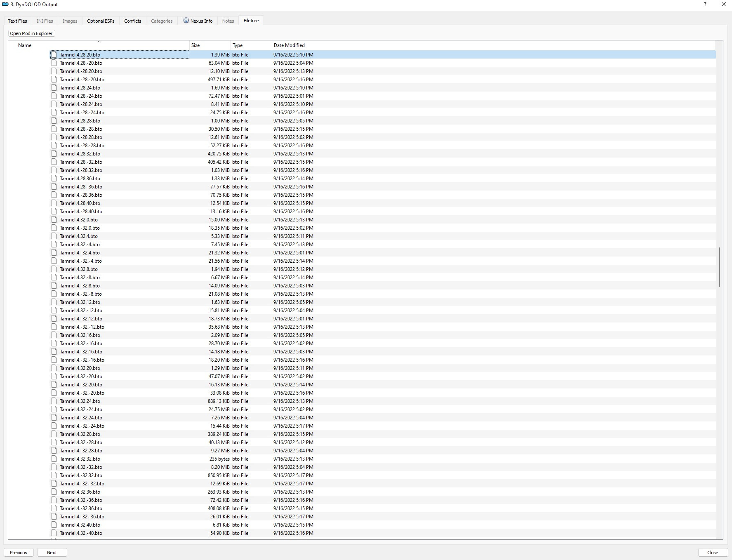Click the 35.68 MiB size cell

pos(219,327)
